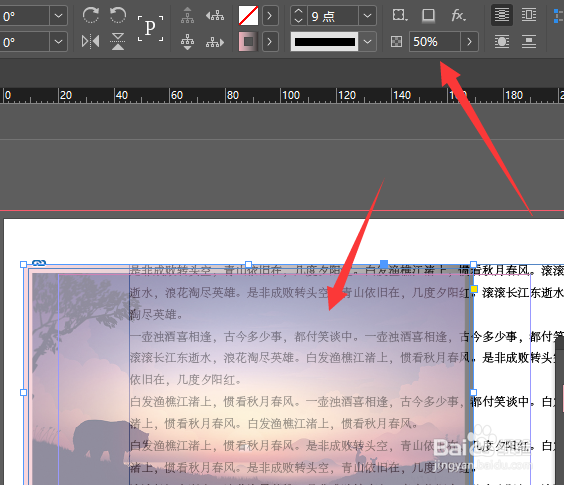Open the rotation angle dropdown
This screenshot has width=564, height=485.
pyautogui.click(x=58, y=15)
